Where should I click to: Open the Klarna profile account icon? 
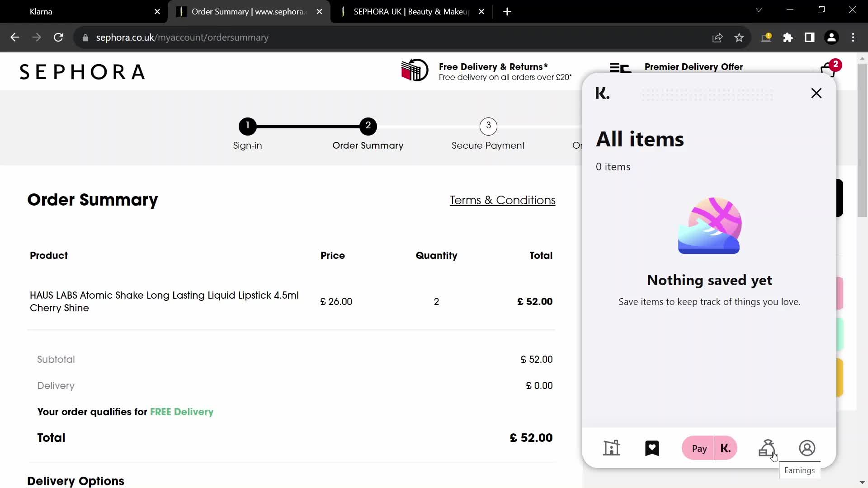[807, 448]
